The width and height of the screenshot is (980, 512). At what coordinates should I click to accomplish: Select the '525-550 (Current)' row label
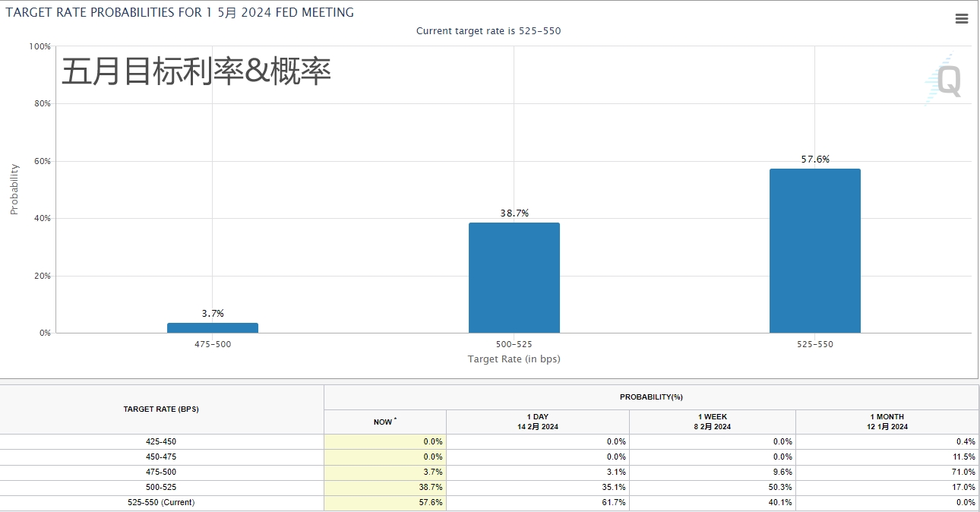tap(161, 503)
